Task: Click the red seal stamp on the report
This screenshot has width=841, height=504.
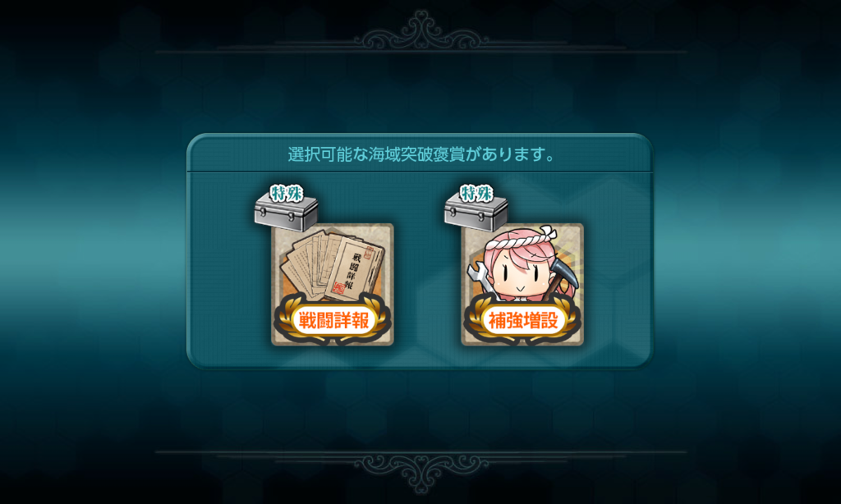Action: 341,290
